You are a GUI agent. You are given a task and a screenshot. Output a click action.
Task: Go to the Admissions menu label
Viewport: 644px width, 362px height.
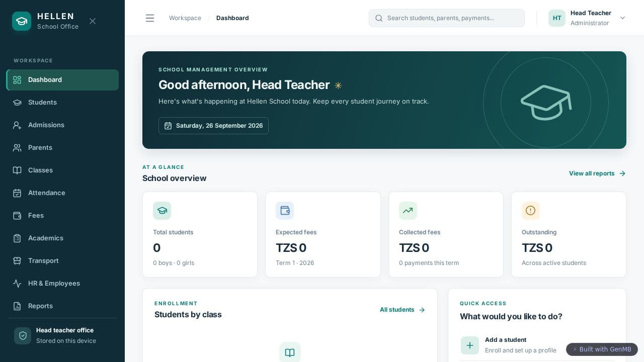pos(46,125)
